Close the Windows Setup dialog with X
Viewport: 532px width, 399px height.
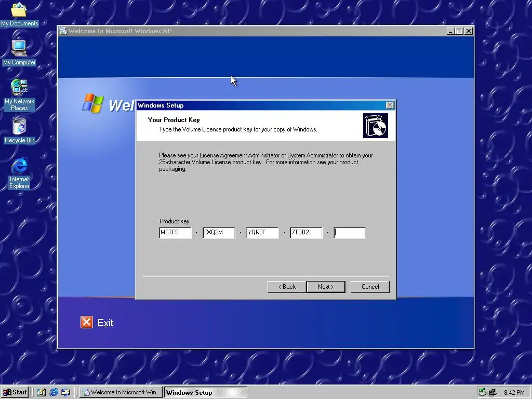click(x=390, y=105)
